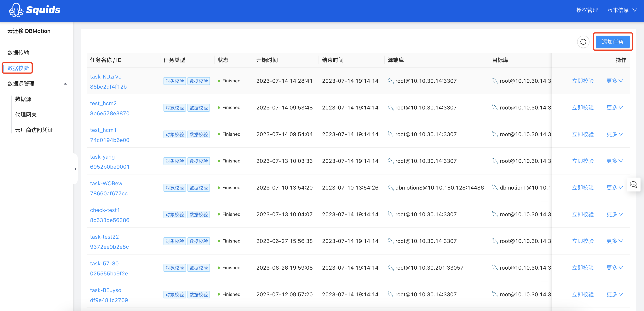This screenshot has width=644, height=311.
Task: Expand 更多 menu for check-test1
Action: tap(614, 214)
